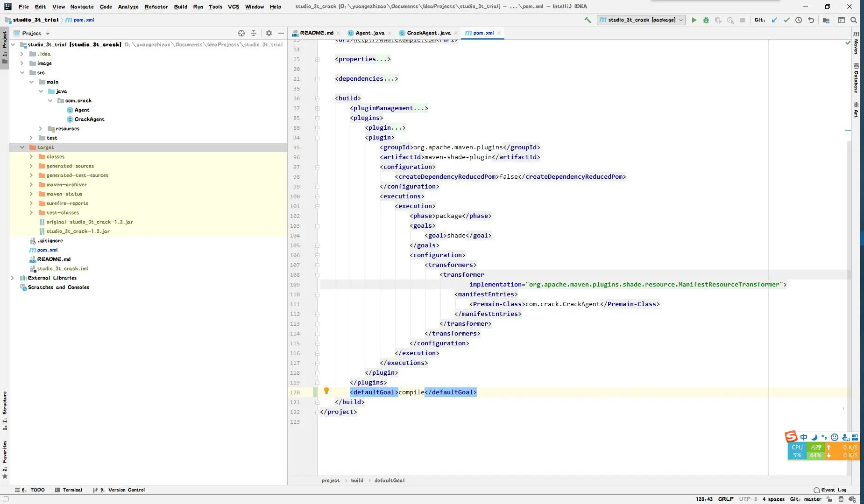Open the Project view selector dropdown
Viewport: 864px width, 504px height.
[x=32, y=33]
